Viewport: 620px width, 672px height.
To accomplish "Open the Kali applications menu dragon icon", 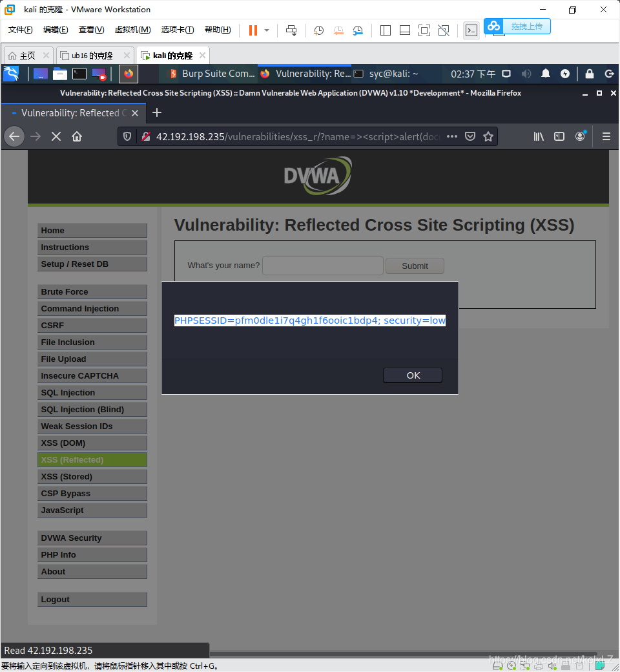I will click(x=12, y=74).
